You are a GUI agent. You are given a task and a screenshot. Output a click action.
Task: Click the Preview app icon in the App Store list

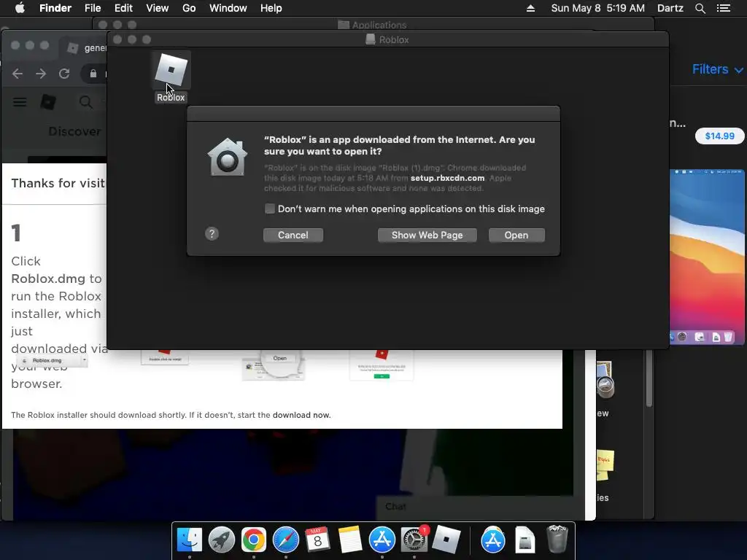[x=605, y=379]
